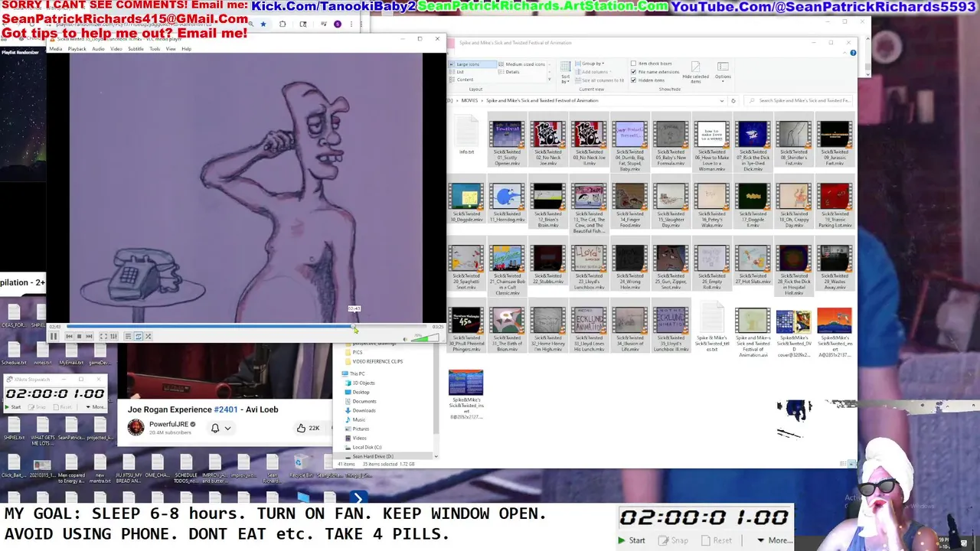The width and height of the screenshot is (980, 551).
Task: Choose Content layout in Explorer ribbon
Action: pyautogui.click(x=464, y=80)
